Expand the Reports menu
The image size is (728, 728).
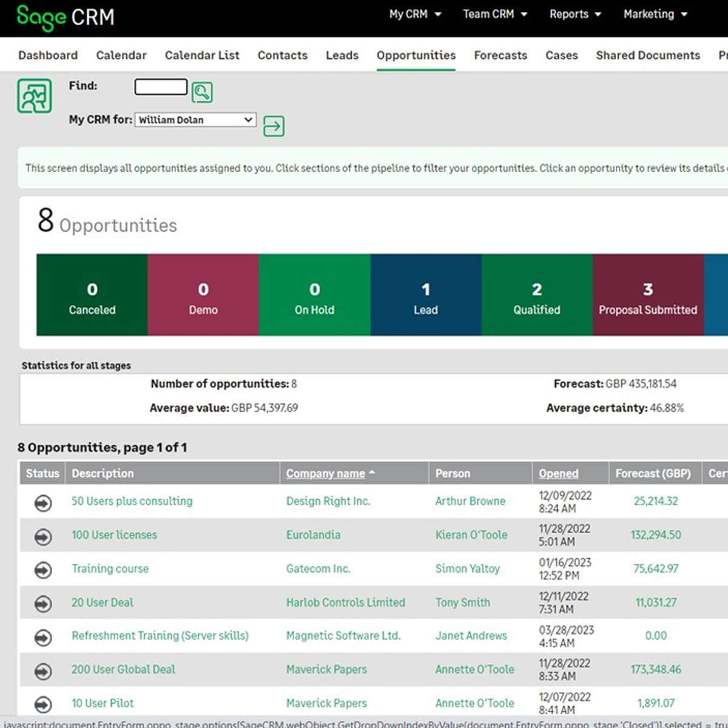pos(575,14)
